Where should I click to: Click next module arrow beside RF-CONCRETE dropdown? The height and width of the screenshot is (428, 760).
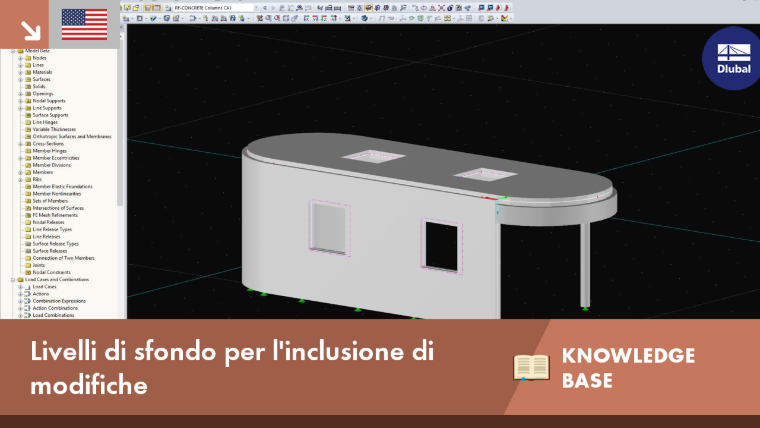(273, 8)
